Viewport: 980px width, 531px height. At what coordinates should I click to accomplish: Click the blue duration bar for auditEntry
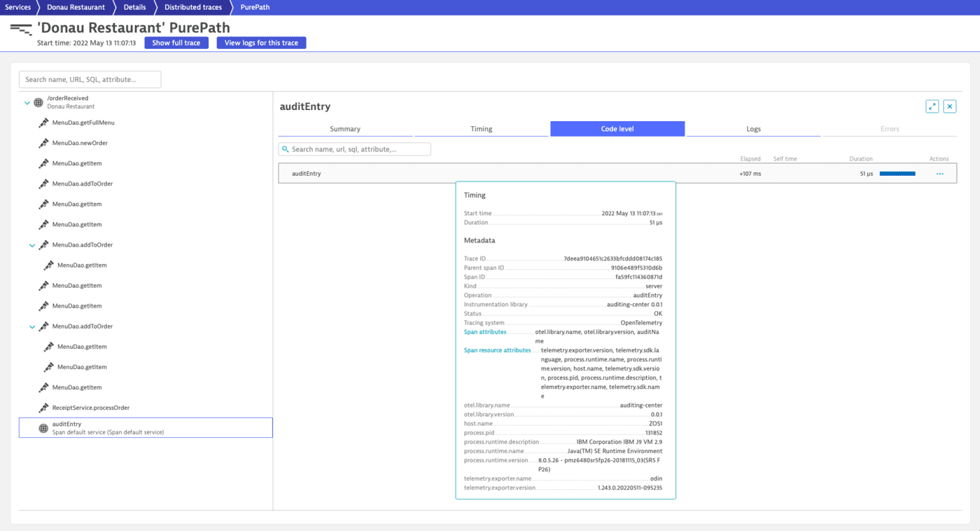click(897, 173)
